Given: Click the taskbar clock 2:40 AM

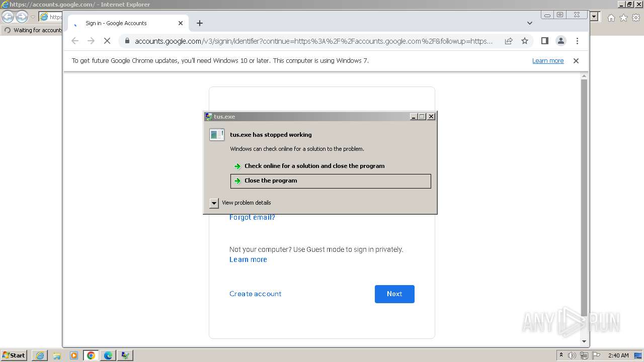Looking at the screenshot, I should coord(618,355).
